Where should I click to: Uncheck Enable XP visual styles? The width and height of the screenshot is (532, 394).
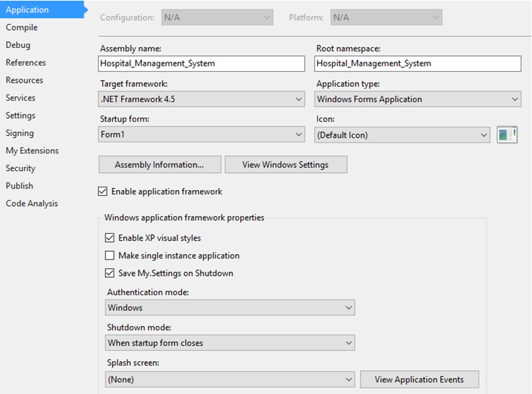point(110,237)
